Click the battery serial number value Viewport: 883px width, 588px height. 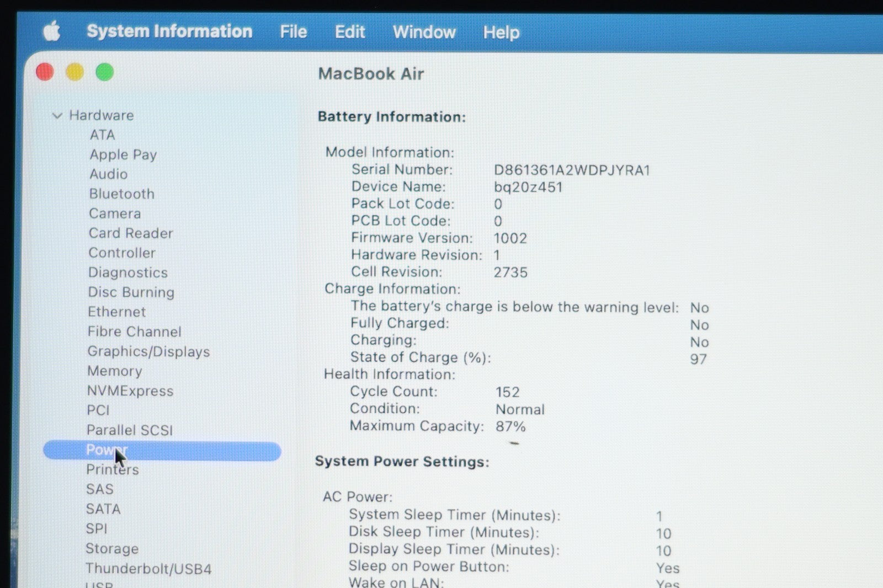click(x=572, y=170)
